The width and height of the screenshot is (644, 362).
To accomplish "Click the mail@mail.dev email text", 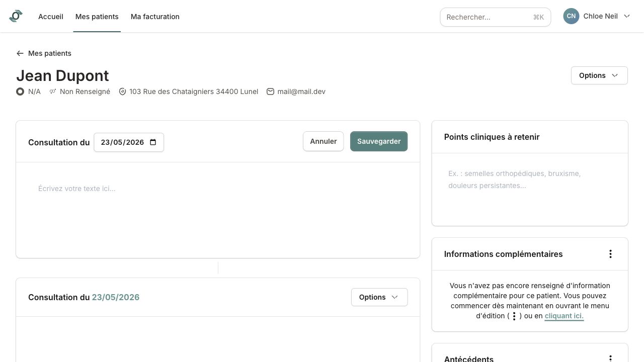I will [301, 92].
